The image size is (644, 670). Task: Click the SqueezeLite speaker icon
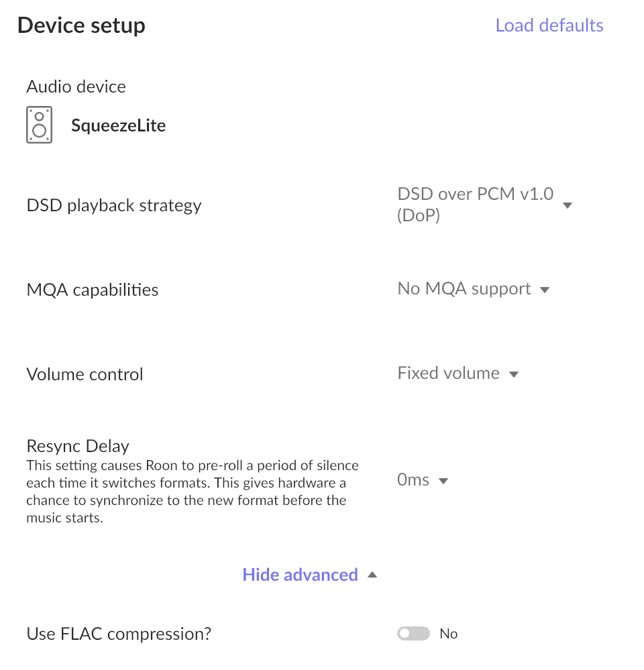(x=40, y=125)
